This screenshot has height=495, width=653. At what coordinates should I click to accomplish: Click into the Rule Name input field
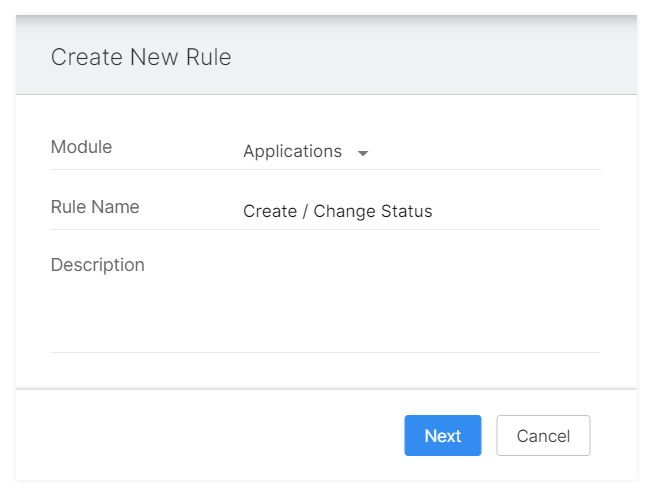(421, 211)
